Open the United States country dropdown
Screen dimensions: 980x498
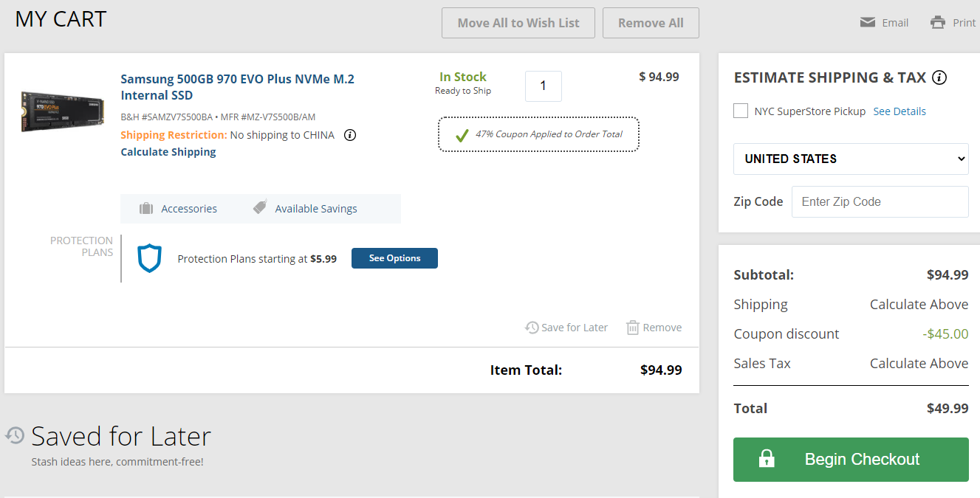(x=851, y=159)
